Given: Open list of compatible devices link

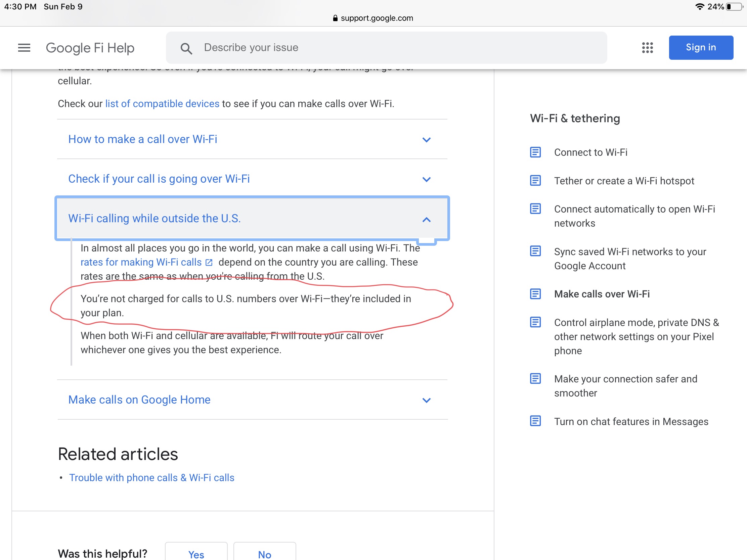Looking at the screenshot, I should point(162,104).
